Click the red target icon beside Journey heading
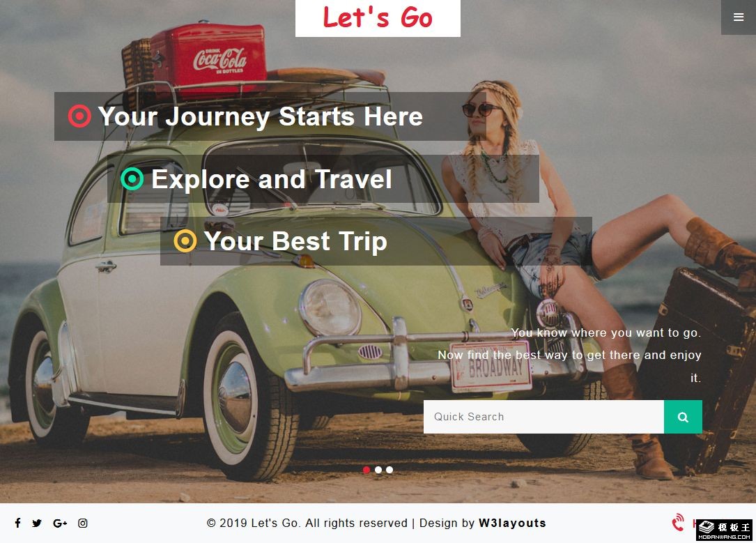 pos(79,116)
